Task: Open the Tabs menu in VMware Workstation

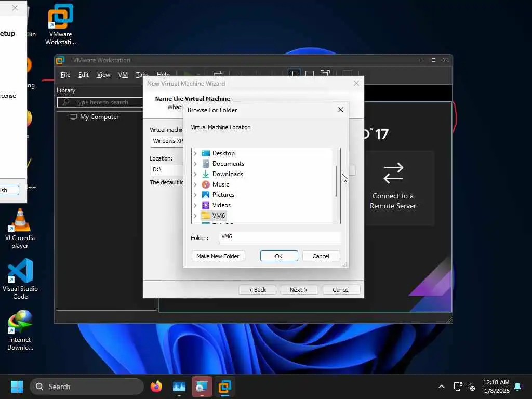Action: click(x=142, y=75)
